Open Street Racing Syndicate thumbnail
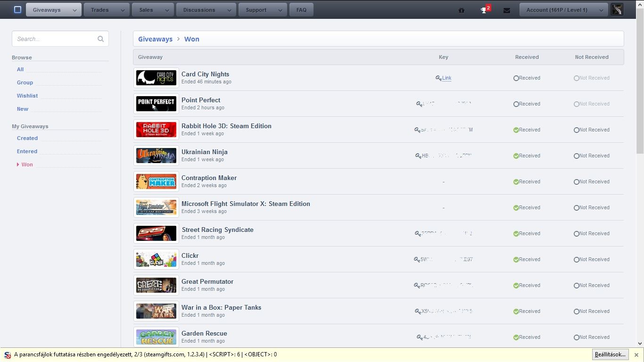 tap(156, 233)
